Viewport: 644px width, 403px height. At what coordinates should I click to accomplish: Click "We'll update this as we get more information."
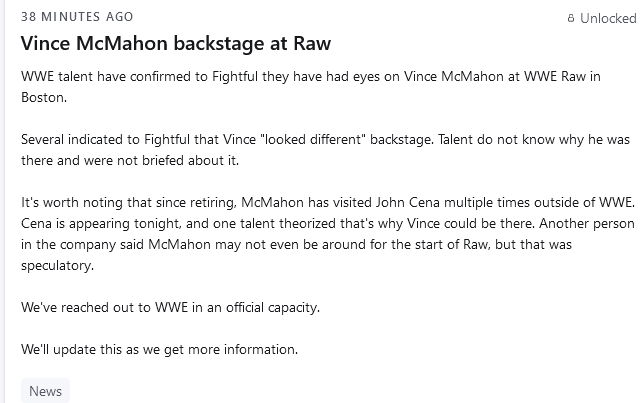159,349
